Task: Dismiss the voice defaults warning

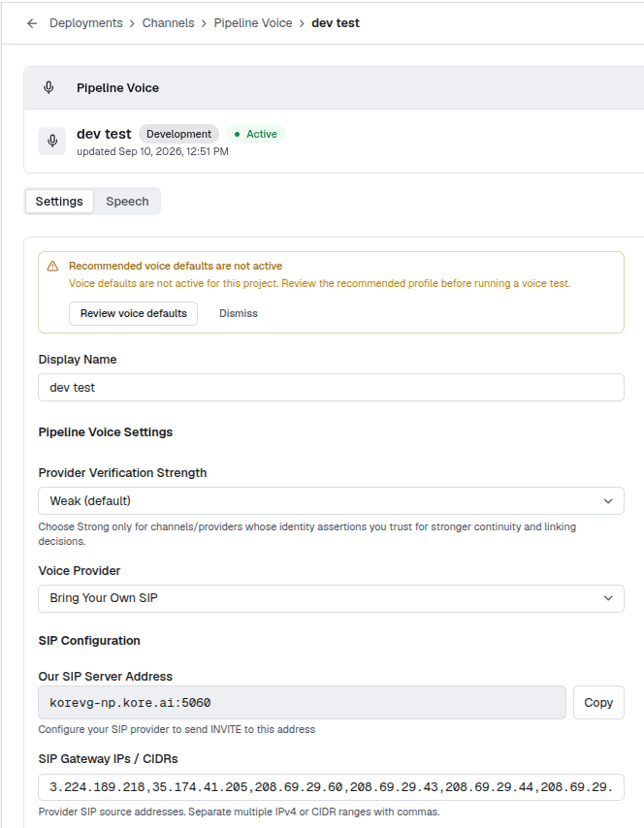Action: click(239, 314)
